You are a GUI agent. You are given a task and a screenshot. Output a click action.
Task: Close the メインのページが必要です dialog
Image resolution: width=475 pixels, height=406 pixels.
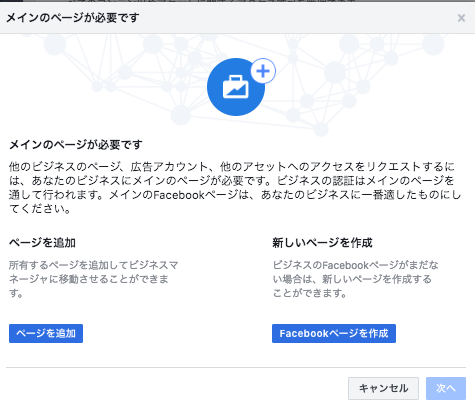point(461,18)
